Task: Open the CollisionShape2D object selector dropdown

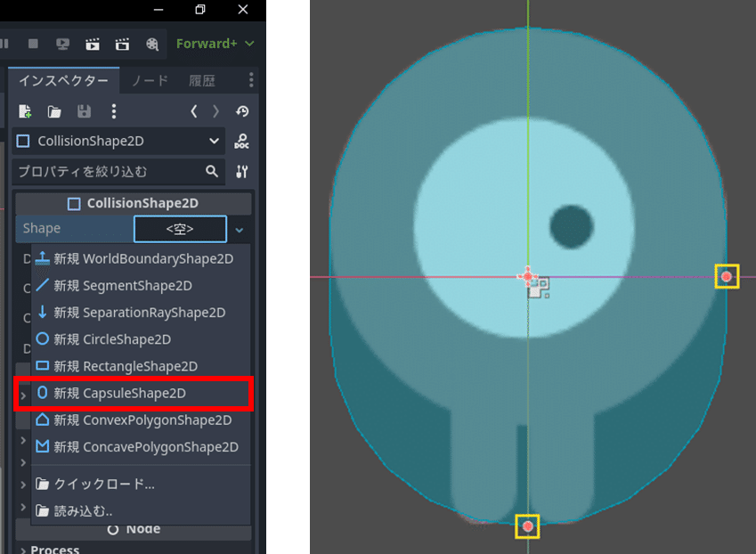Action: coord(118,142)
